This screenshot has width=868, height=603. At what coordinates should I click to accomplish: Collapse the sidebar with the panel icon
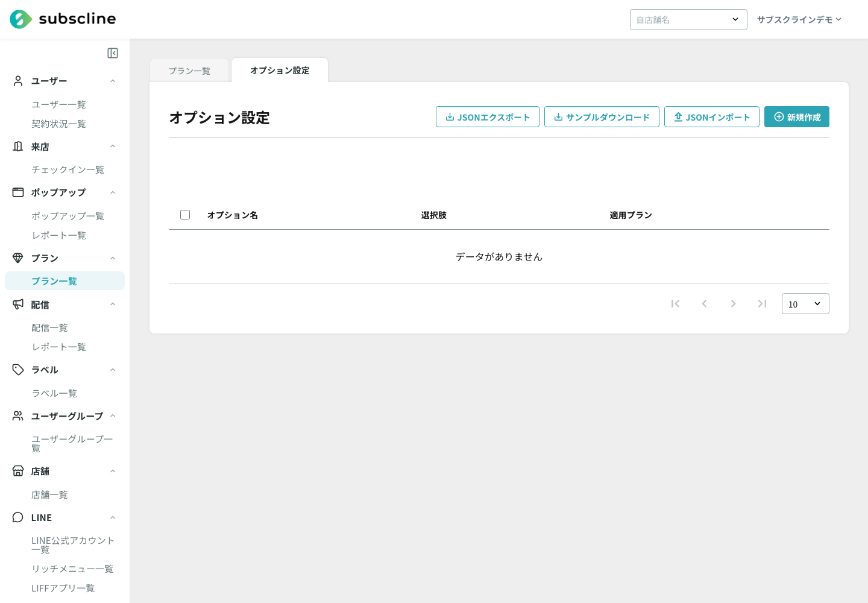[x=113, y=53]
